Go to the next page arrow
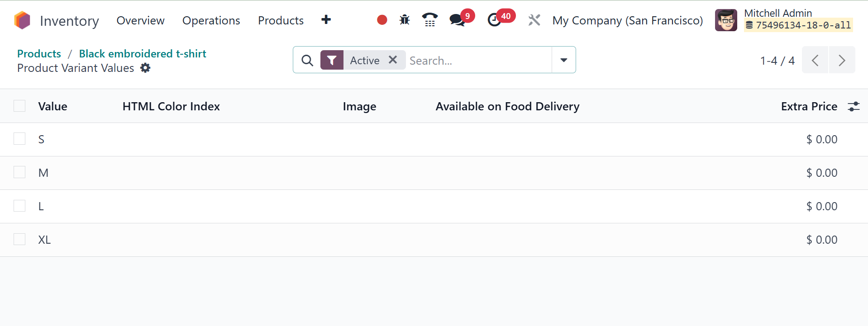Image resolution: width=868 pixels, height=326 pixels. [x=842, y=60]
